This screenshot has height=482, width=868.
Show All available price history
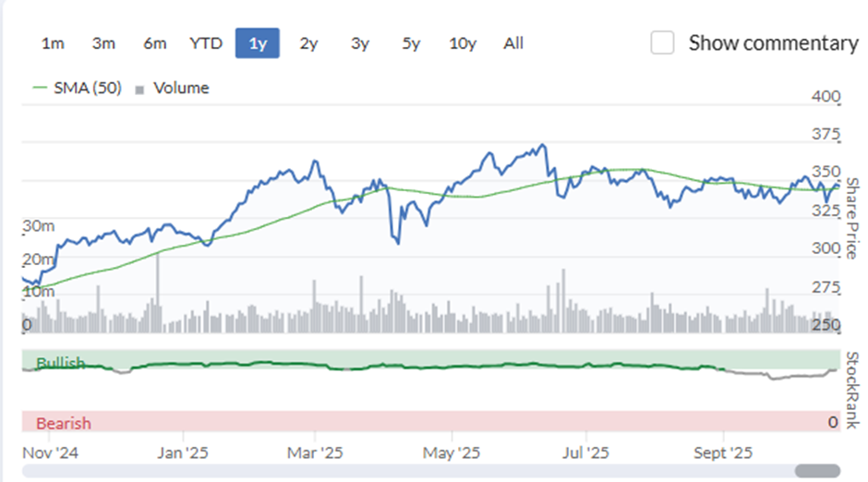(x=513, y=43)
